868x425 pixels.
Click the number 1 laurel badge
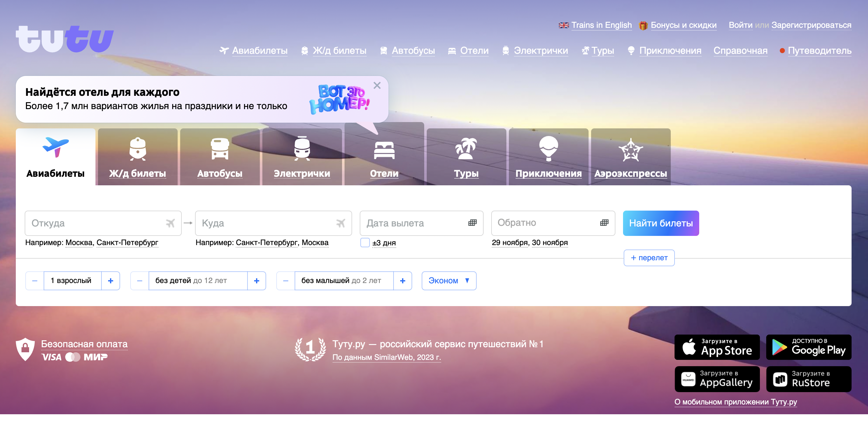tap(310, 349)
